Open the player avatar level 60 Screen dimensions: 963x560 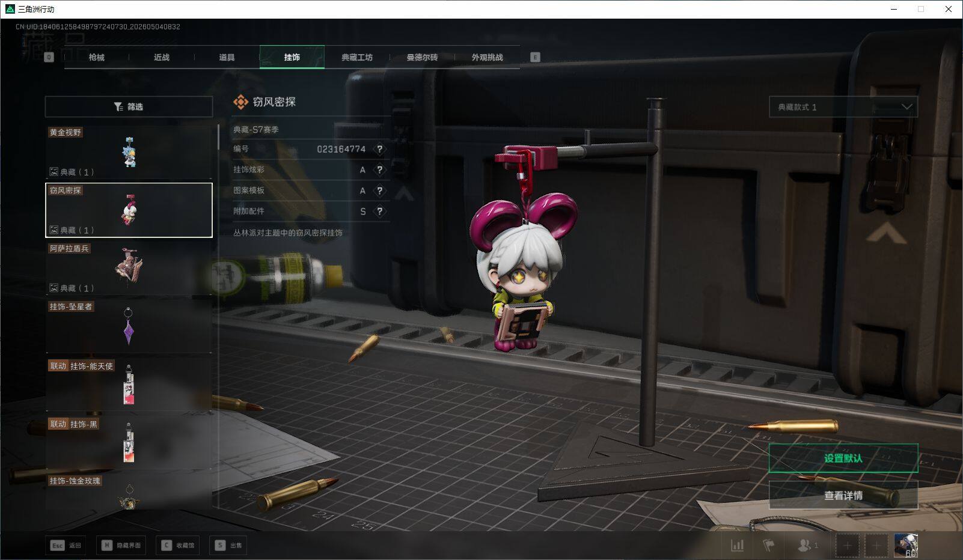click(x=905, y=546)
